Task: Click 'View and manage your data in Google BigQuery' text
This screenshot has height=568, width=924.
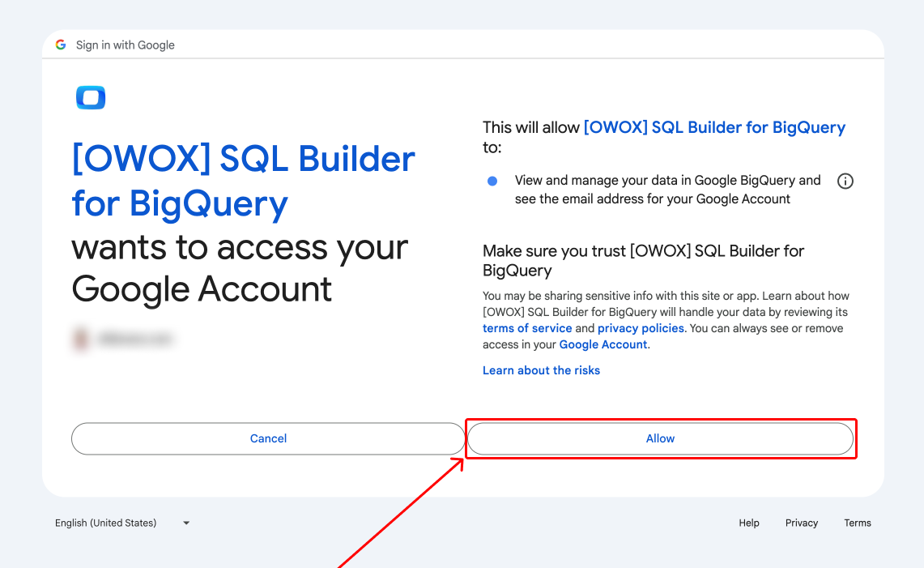Action: tap(667, 190)
